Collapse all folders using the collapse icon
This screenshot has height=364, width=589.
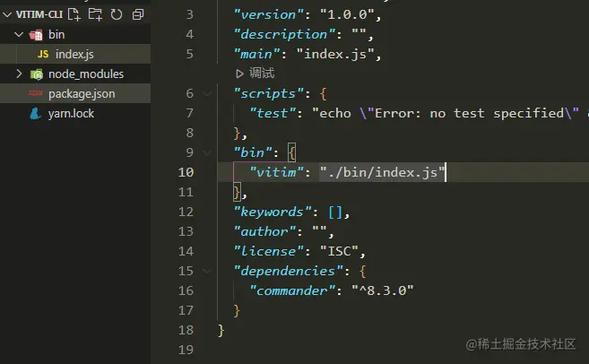tap(138, 14)
